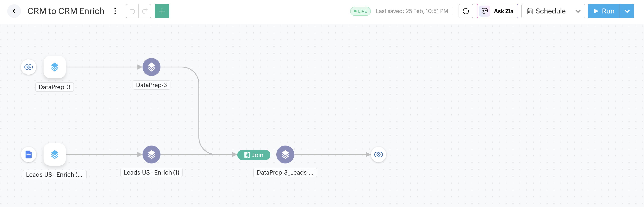Run the pipeline

pos(603,11)
